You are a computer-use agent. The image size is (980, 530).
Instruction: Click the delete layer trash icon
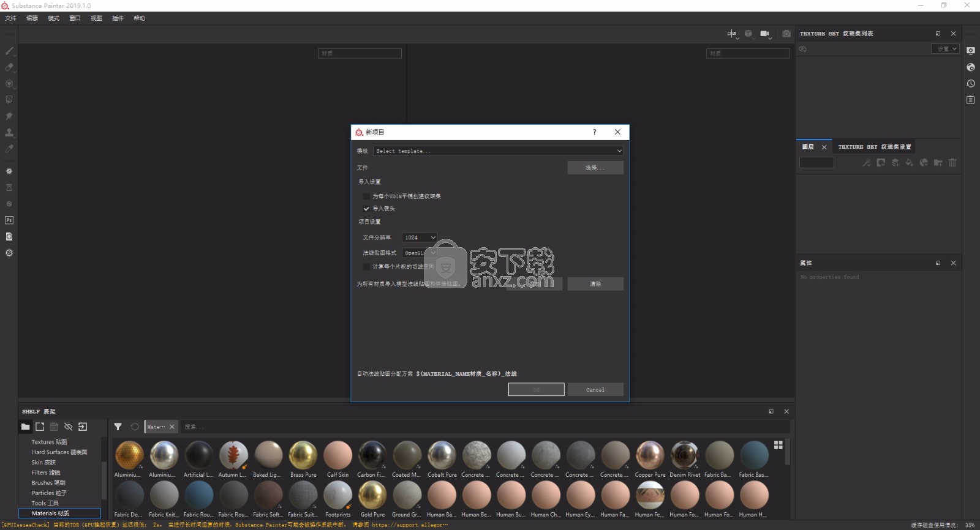click(952, 163)
